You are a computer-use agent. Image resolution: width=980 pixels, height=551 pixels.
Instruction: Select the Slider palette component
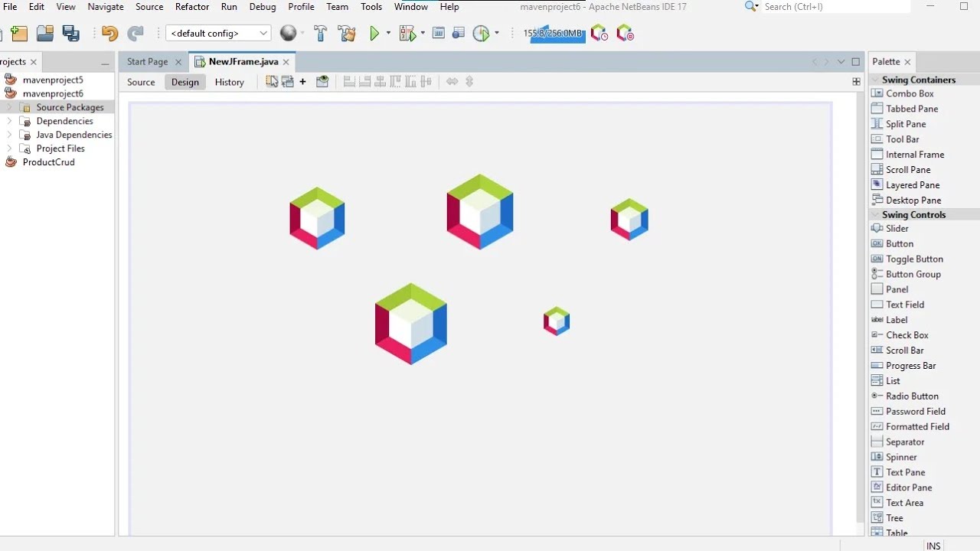pyautogui.click(x=897, y=228)
